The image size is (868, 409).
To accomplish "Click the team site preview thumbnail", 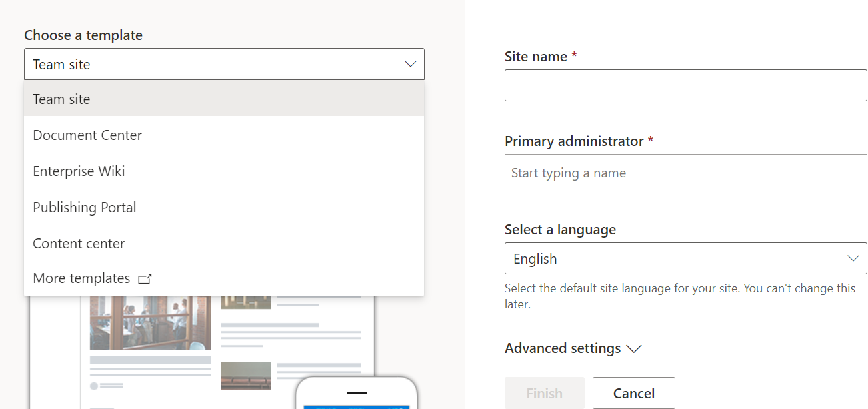I will 202,352.
